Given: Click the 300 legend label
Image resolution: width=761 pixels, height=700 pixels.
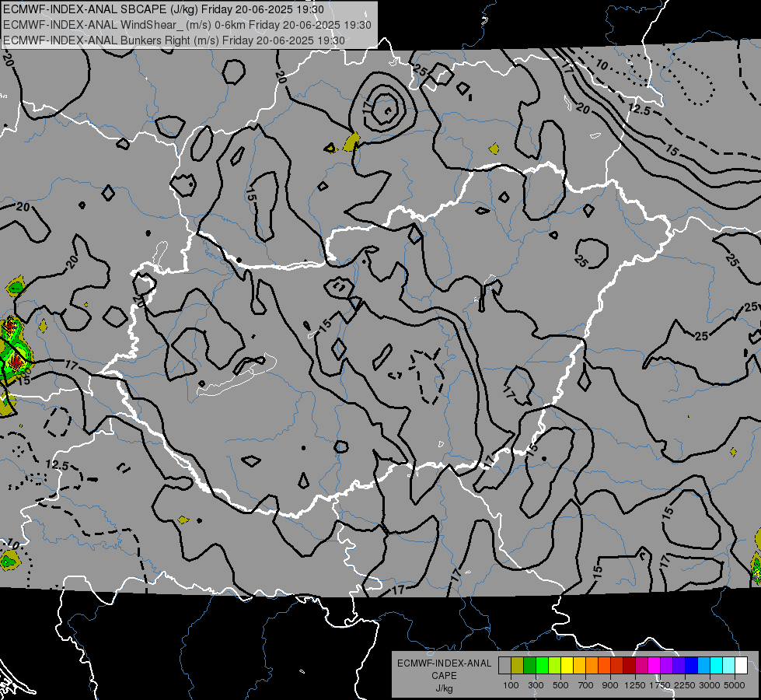Looking at the screenshot, I should (x=536, y=685).
